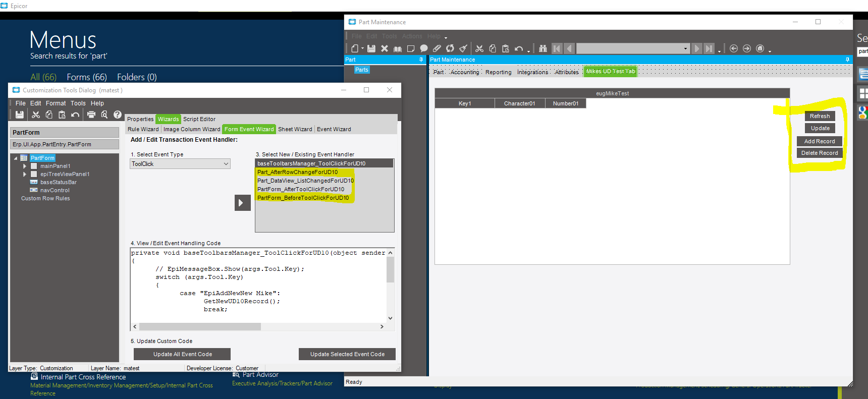Select Parts node in Part tree panel
Viewport: 868px width, 399px height.
(x=362, y=70)
